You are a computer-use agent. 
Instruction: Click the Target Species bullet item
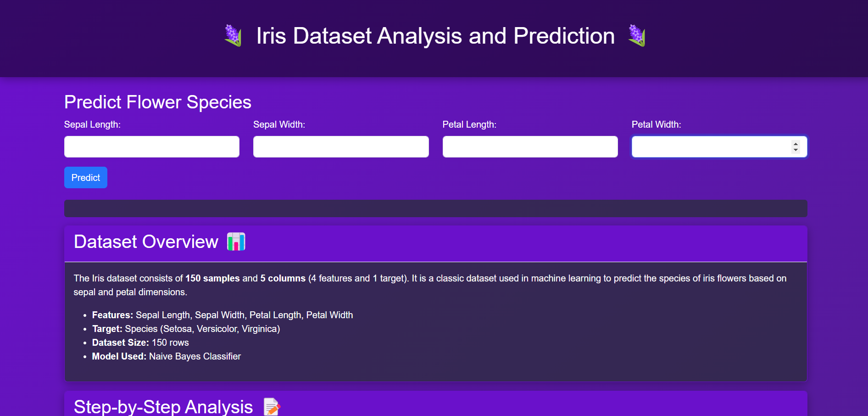[x=186, y=329]
